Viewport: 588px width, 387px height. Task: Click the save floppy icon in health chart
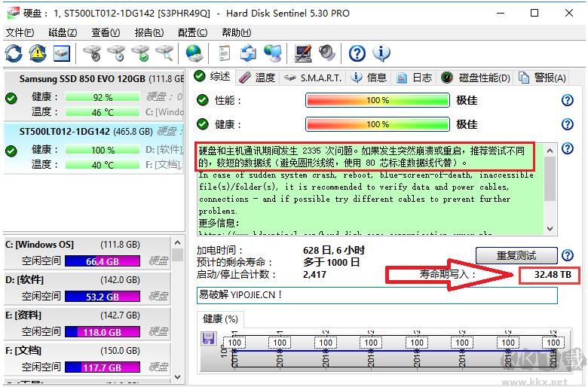(x=208, y=338)
